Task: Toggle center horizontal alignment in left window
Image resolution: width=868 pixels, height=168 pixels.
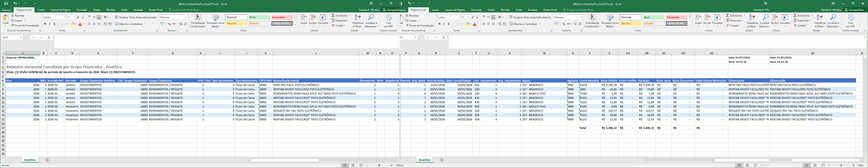Action: pyautogui.click(x=94, y=24)
